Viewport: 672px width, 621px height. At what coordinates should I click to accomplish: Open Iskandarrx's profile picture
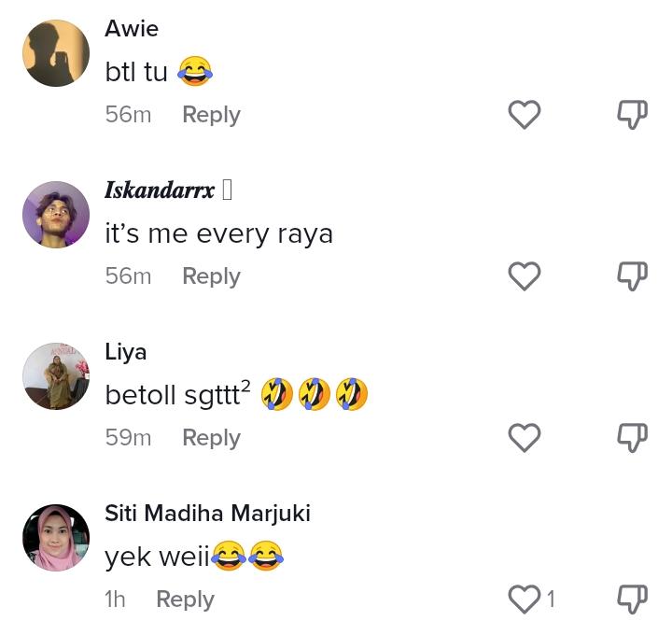(x=56, y=215)
